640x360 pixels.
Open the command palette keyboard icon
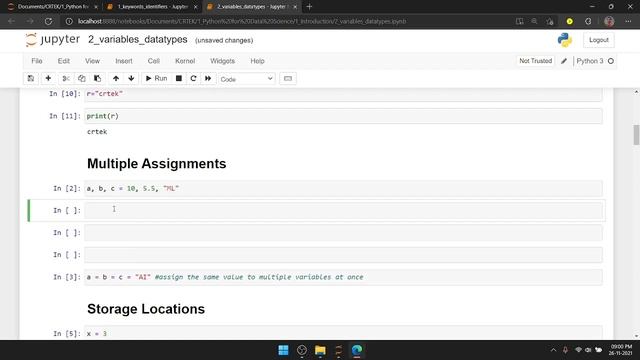[288, 78]
